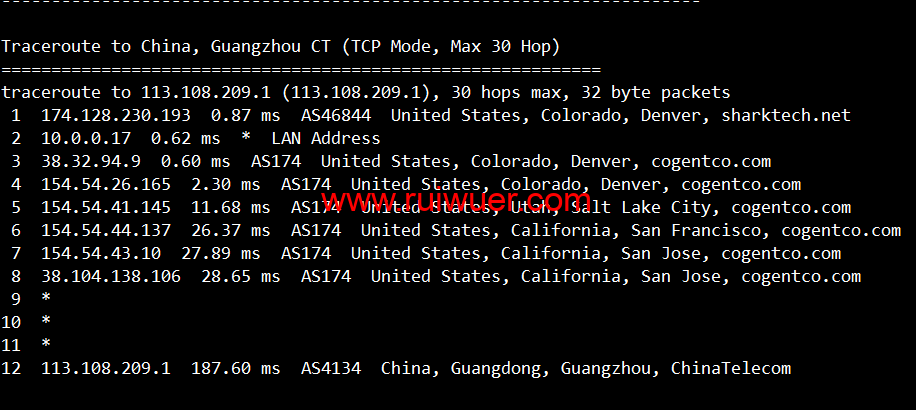Click the 187.60 ms latency value
The height and width of the screenshot is (410, 916).
pos(235,369)
